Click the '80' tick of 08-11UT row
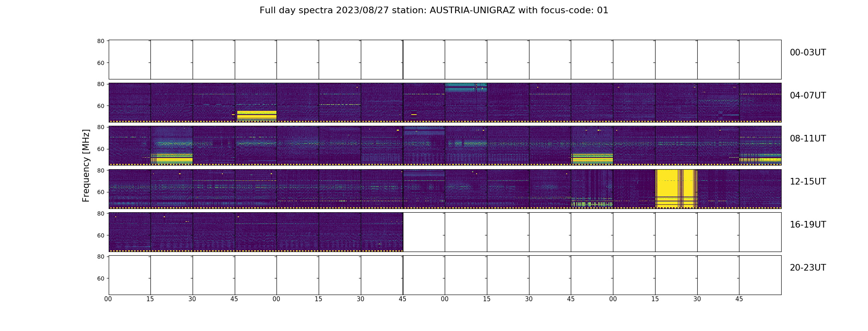 pyautogui.click(x=100, y=127)
